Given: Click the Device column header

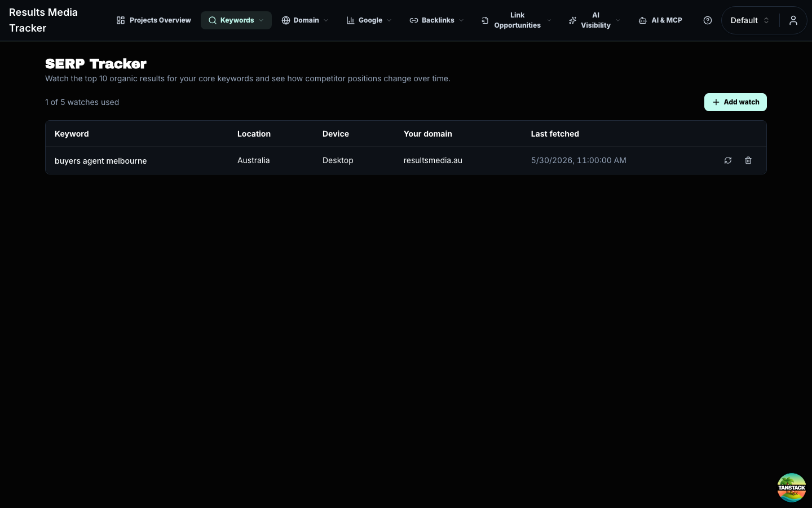Looking at the screenshot, I should (x=336, y=134).
